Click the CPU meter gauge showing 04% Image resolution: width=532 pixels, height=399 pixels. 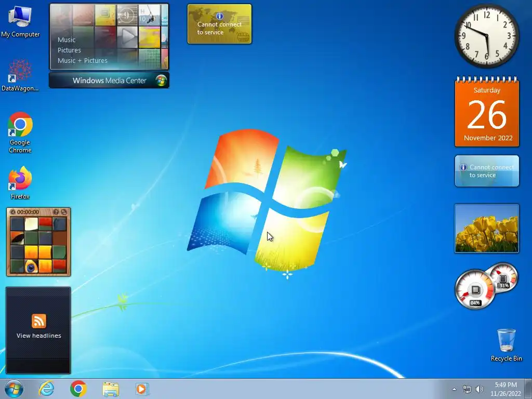(475, 289)
